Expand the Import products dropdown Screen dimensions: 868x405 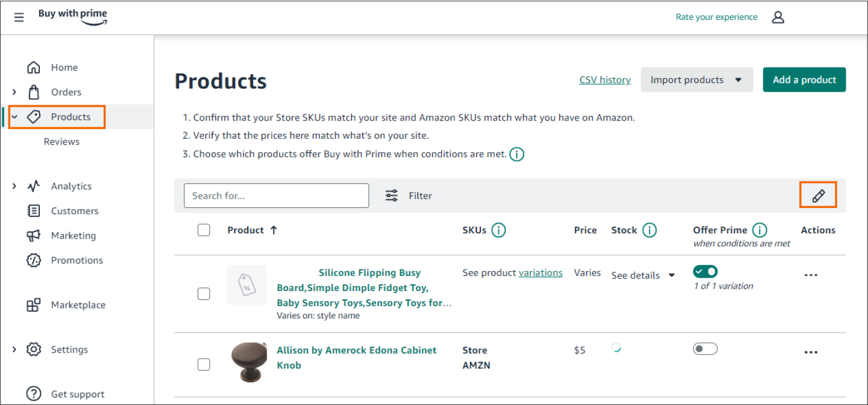tap(697, 79)
